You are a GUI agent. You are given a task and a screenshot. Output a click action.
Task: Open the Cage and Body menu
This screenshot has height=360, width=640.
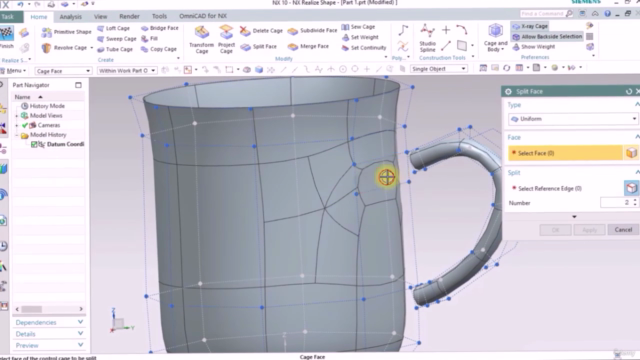pos(496,38)
